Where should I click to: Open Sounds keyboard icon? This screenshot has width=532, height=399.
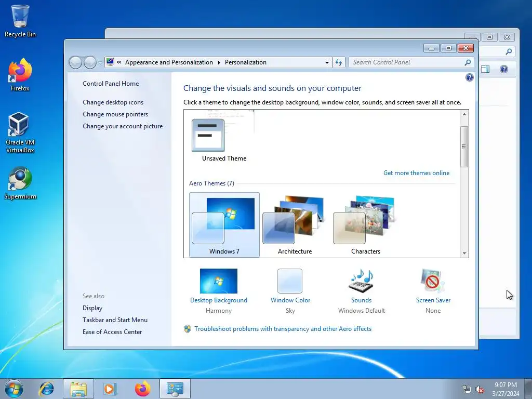tap(362, 281)
